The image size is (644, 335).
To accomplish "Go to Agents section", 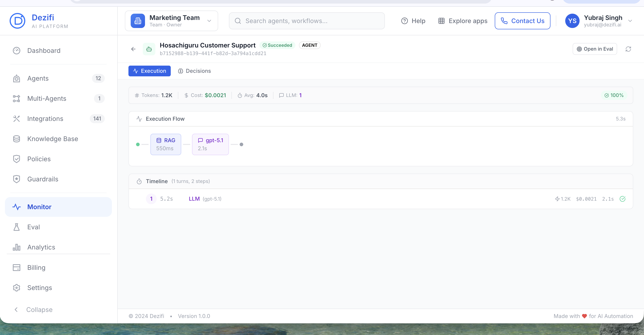I will pyautogui.click(x=58, y=78).
